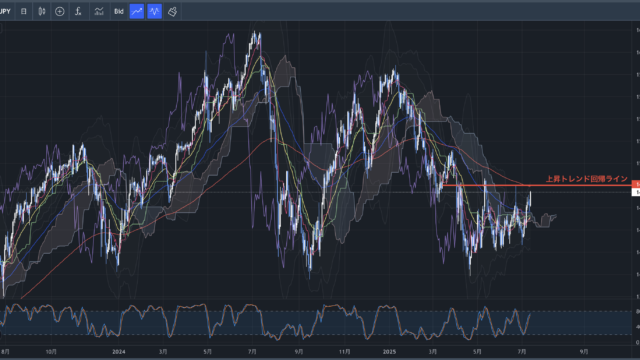The height and width of the screenshot is (360, 640).
Task: Click the white current price tag
Action: pos(636,192)
